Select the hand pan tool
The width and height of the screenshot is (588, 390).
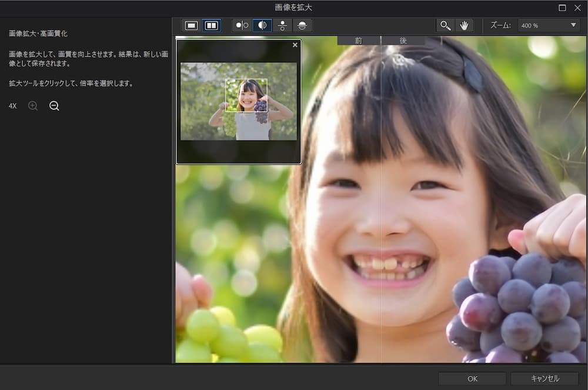464,25
